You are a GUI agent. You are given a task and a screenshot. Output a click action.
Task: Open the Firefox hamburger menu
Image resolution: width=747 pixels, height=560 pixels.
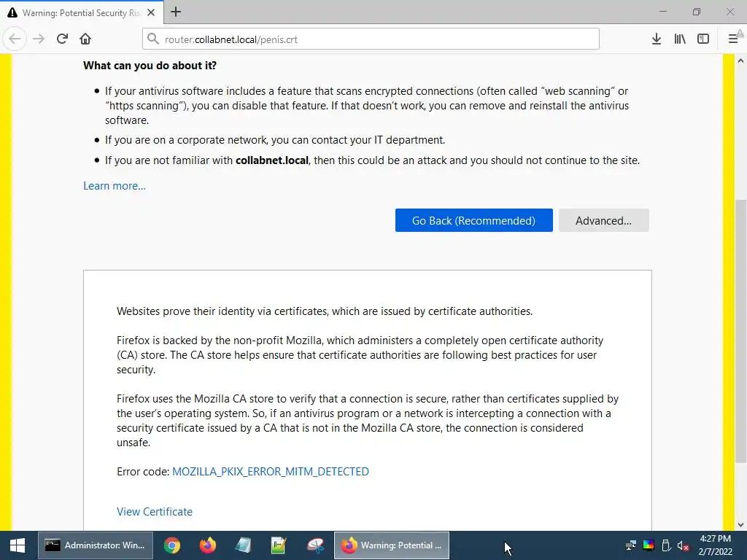734,39
